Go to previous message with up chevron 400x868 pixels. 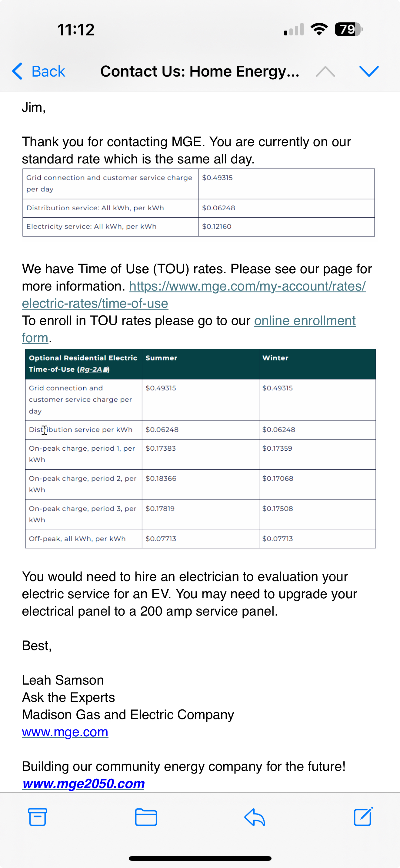click(x=325, y=71)
